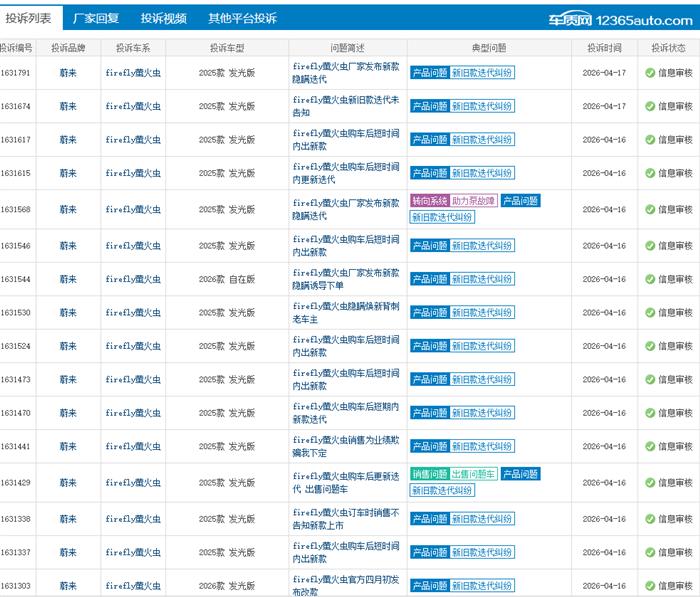Open the 投诉视频 tab
Image resolution: width=700 pixels, height=597 pixels.
click(x=163, y=18)
